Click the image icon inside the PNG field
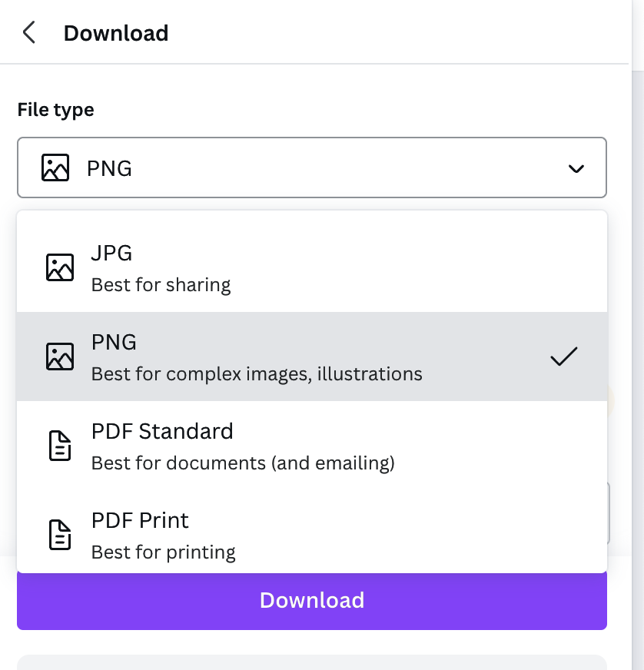Image resolution: width=644 pixels, height=670 pixels. click(55, 167)
